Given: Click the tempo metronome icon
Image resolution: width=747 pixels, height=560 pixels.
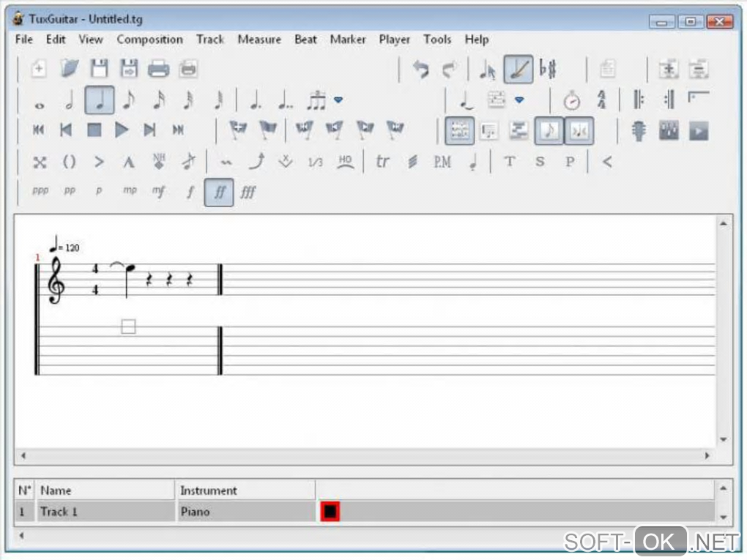Looking at the screenshot, I should pos(571,100).
